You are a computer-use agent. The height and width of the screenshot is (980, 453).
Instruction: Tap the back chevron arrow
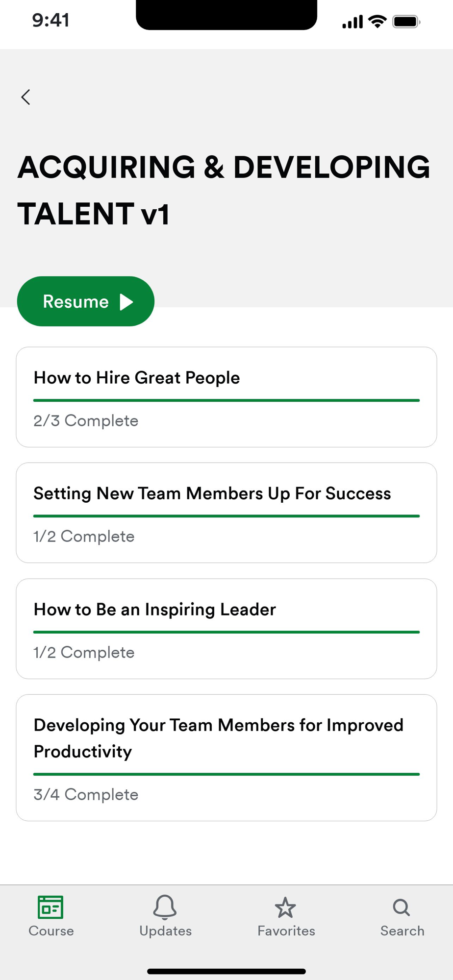point(26,97)
